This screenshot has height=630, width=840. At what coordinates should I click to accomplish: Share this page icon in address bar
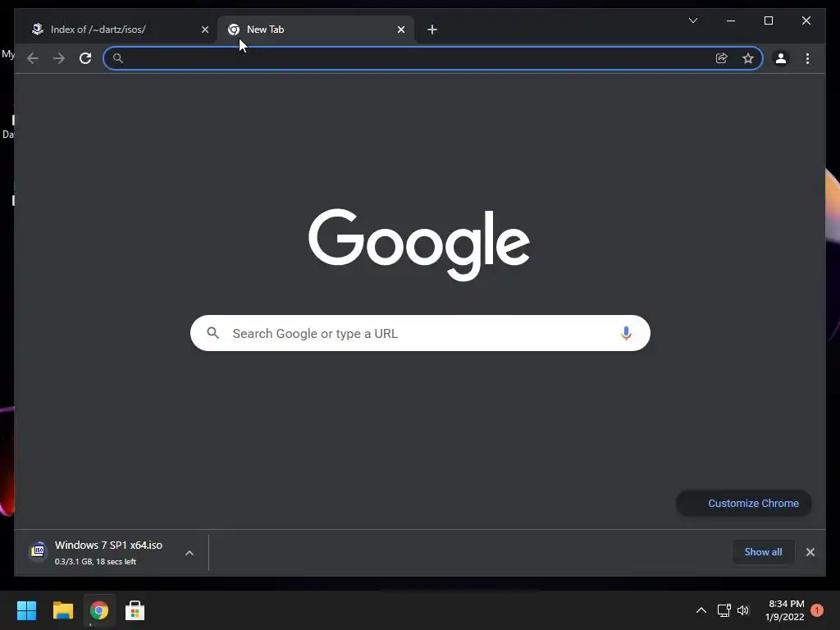[x=722, y=58]
